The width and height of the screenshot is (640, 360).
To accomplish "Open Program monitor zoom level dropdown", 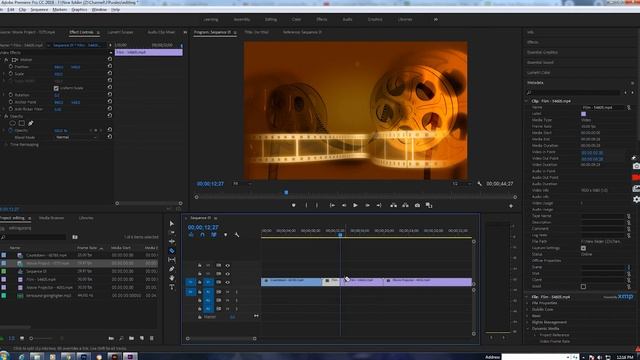I will click(x=242, y=184).
